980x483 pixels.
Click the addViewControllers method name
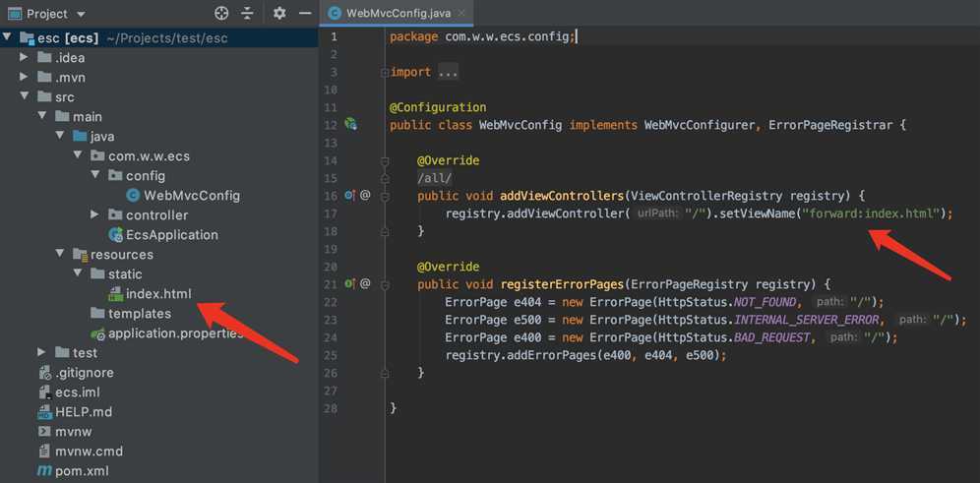point(561,196)
